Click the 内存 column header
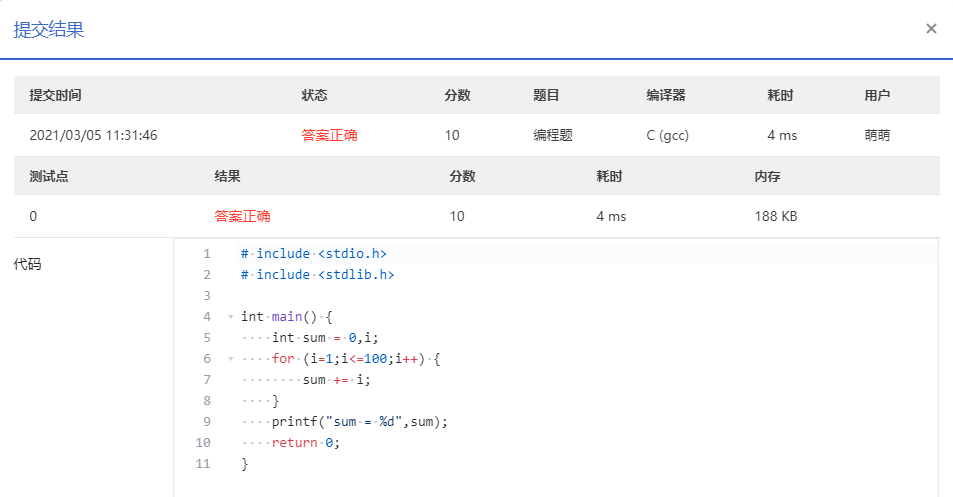Screen dimensions: 953x497 click(767, 177)
